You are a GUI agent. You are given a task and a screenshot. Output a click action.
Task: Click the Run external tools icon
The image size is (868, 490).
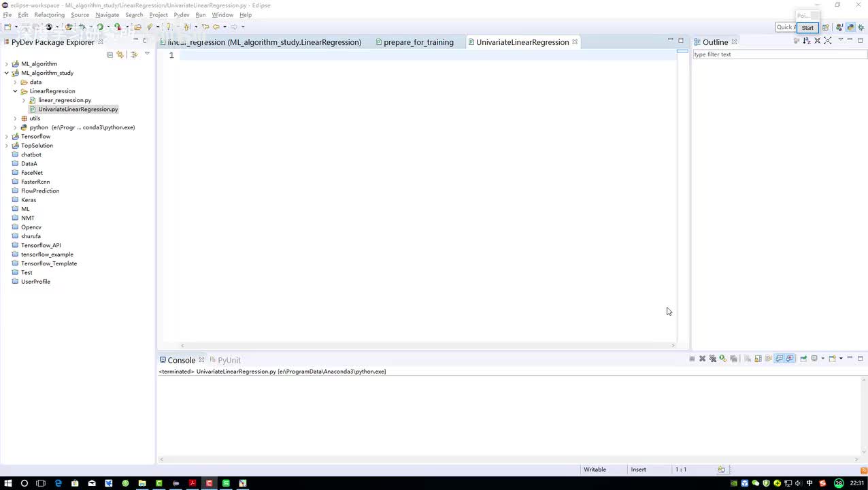click(x=118, y=27)
